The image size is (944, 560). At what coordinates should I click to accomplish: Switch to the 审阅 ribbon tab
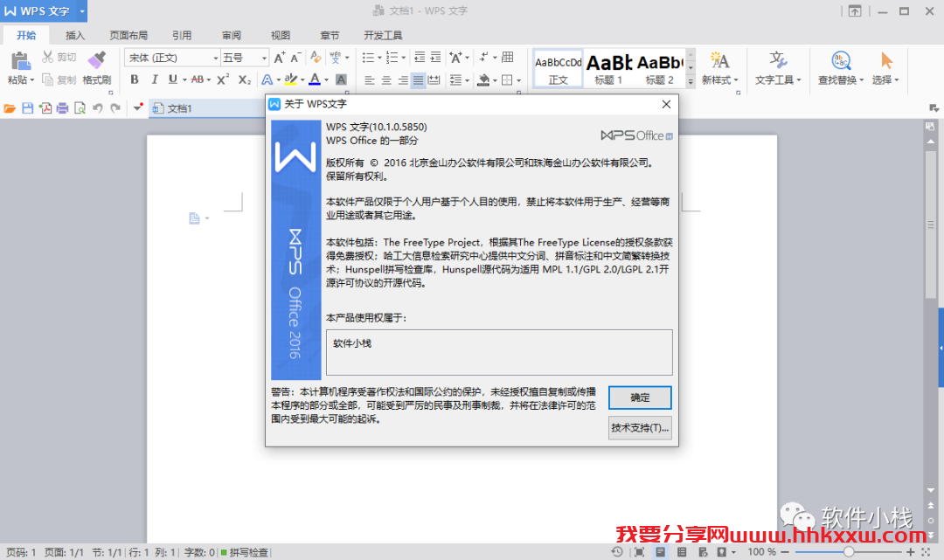coord(231,36)
